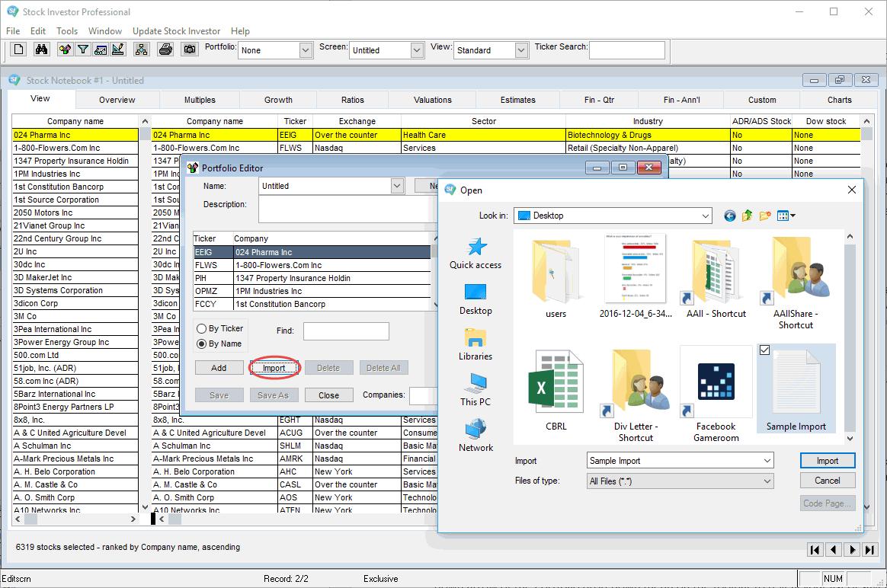Open the Portfolio Editor colored-shapes toolbar icon
Screen dimensions: 887x588
tap(66, 50)
